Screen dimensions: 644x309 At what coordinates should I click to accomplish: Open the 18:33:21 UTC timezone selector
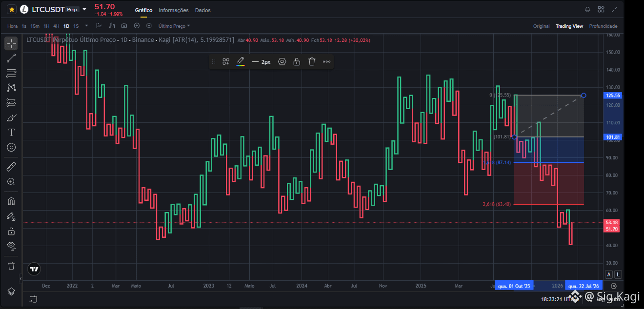pyautogui.click(x=559, y=299)
